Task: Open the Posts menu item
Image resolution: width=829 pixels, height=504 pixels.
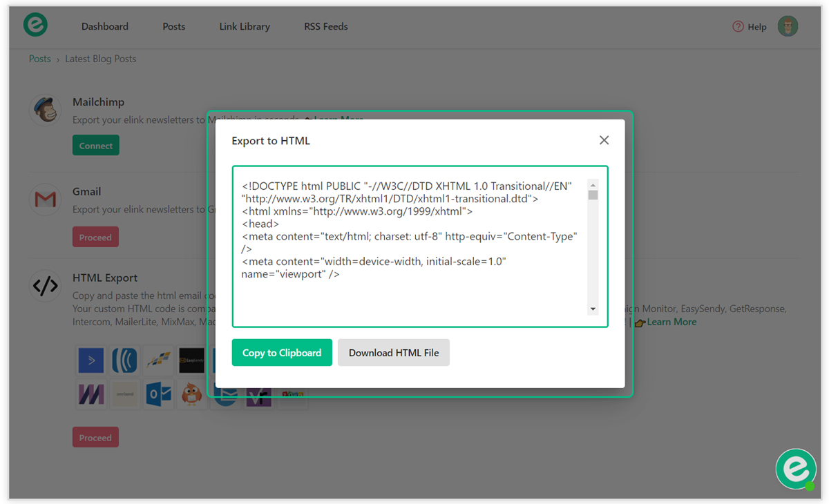Action: coord(174,26)
